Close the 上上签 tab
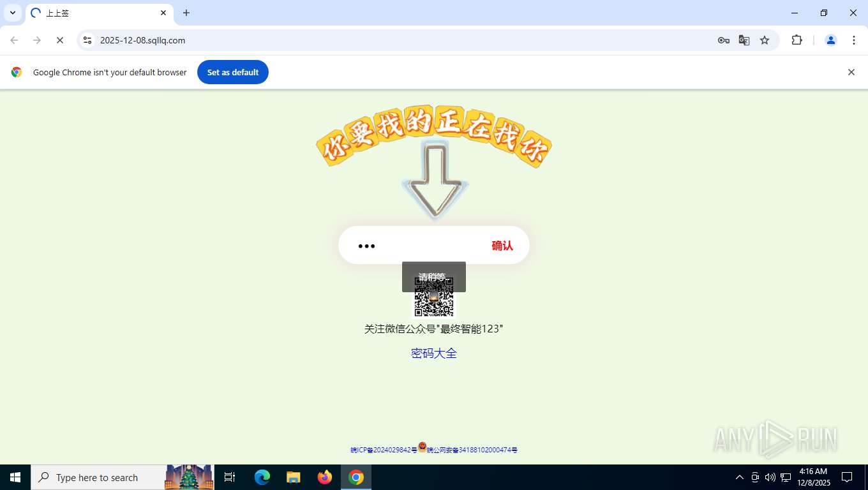Screen dimensions: 868x490 coord(163,13)
